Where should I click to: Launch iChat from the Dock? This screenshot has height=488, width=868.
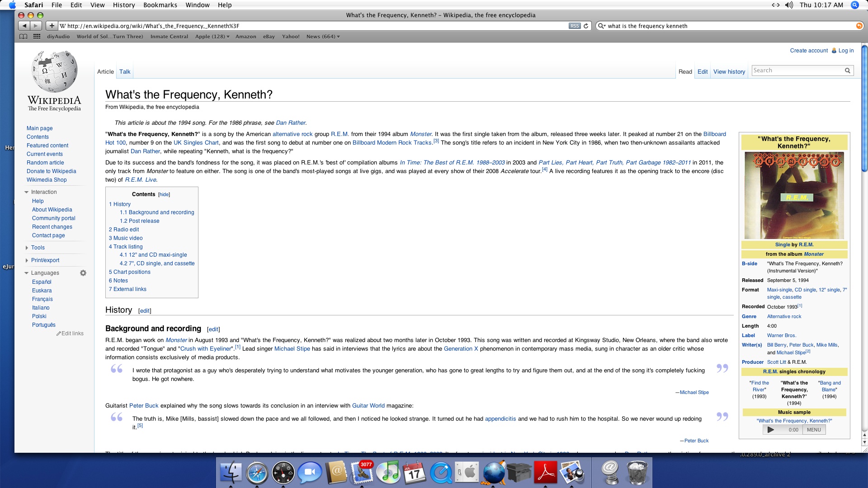tap(309, 472)
